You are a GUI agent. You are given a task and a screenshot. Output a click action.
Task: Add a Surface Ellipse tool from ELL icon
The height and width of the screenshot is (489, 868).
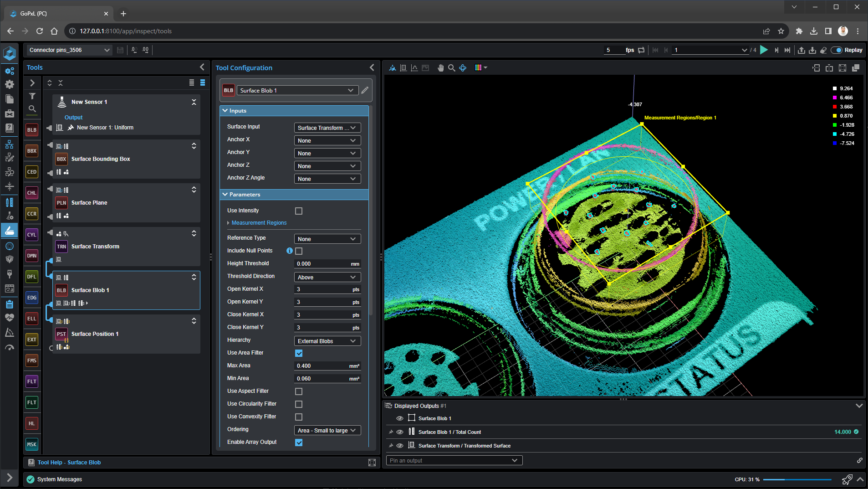[x=31, y=319]
